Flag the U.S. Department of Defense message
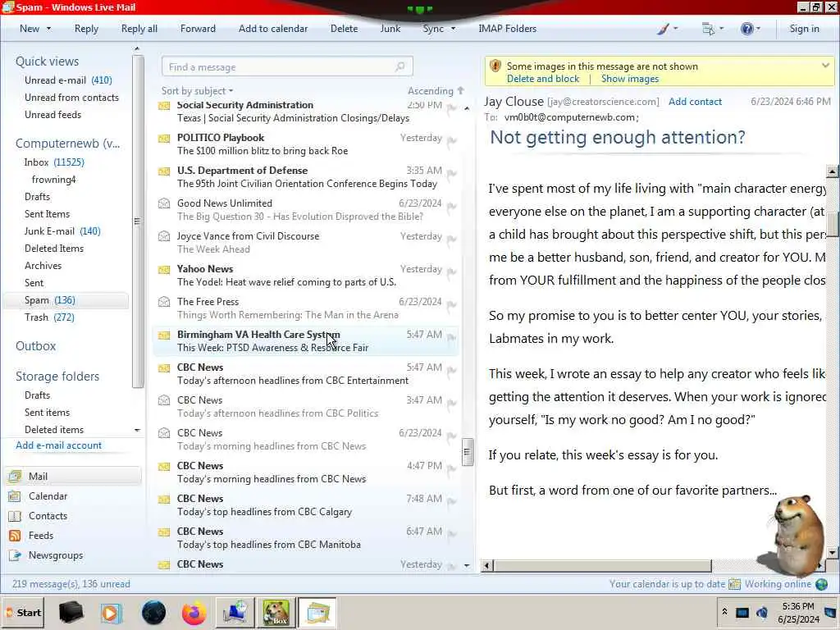 click(x=452, y=174)
